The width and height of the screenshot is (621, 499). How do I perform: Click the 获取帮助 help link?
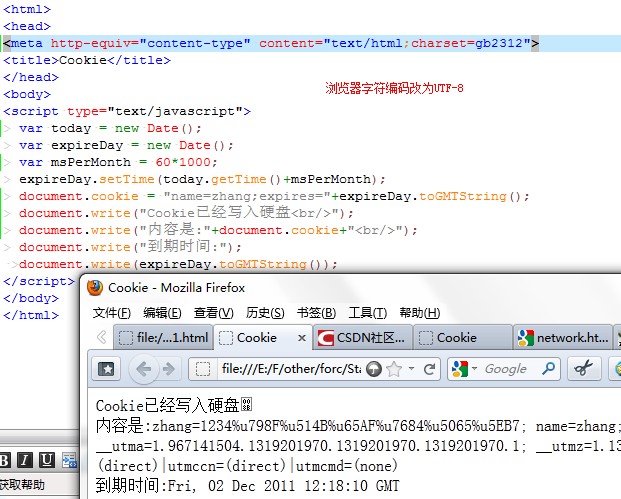point(22,485)
